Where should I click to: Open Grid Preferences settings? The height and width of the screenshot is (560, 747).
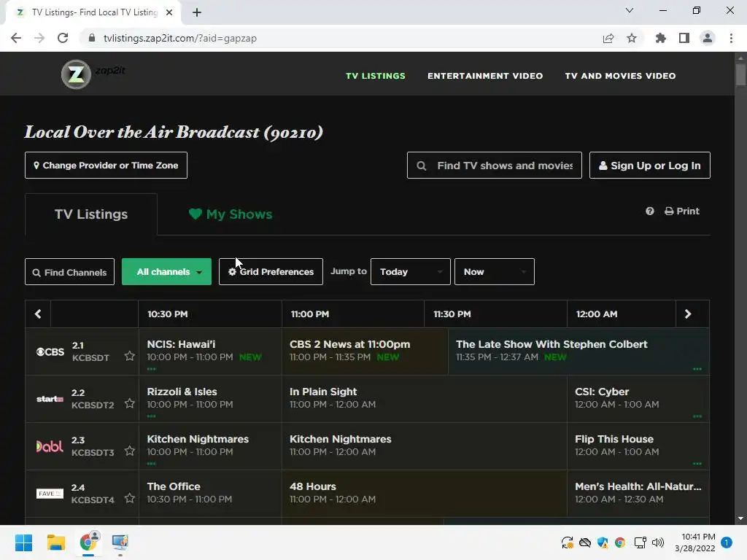271,272
